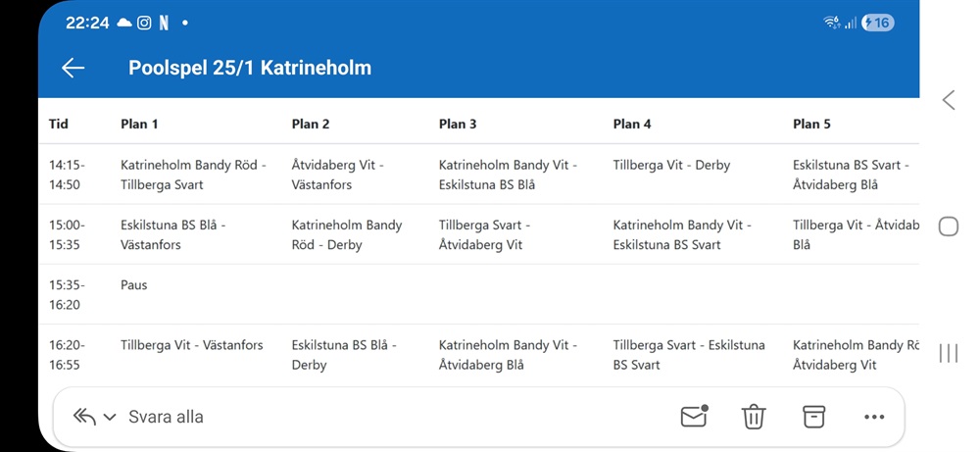Tap the Svara alla reply field
The height and width of the screenshot is (452, 980).
(167, 417)
